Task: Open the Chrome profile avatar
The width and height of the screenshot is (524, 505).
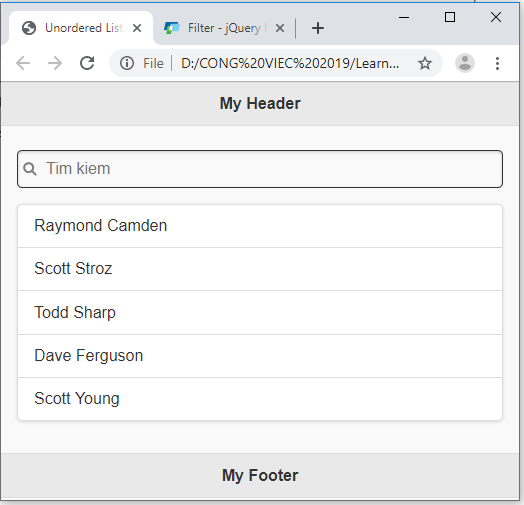Action: click(465, 63)
